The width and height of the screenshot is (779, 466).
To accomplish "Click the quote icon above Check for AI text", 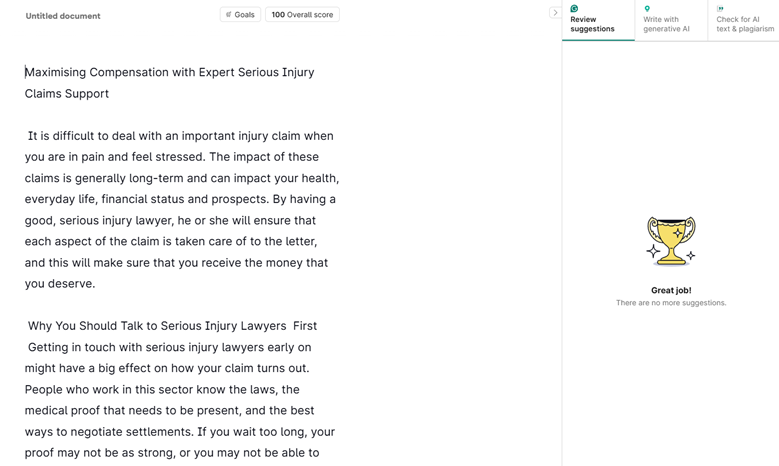I will (720, 8).
